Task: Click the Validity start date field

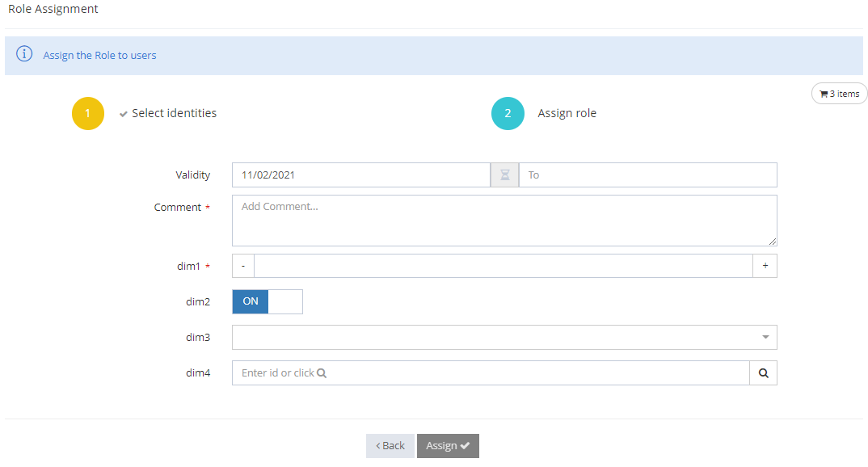Action: coord(360,175)
